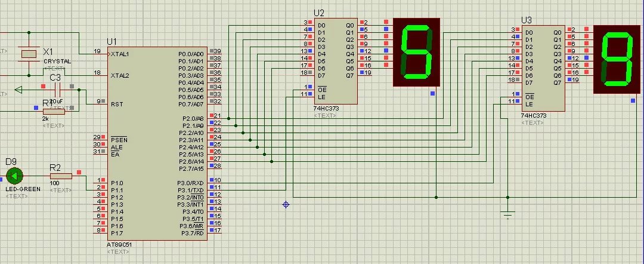Click the P3.6/WR pin name
Screen dimensions: 644x264
(x=191, y=226)
